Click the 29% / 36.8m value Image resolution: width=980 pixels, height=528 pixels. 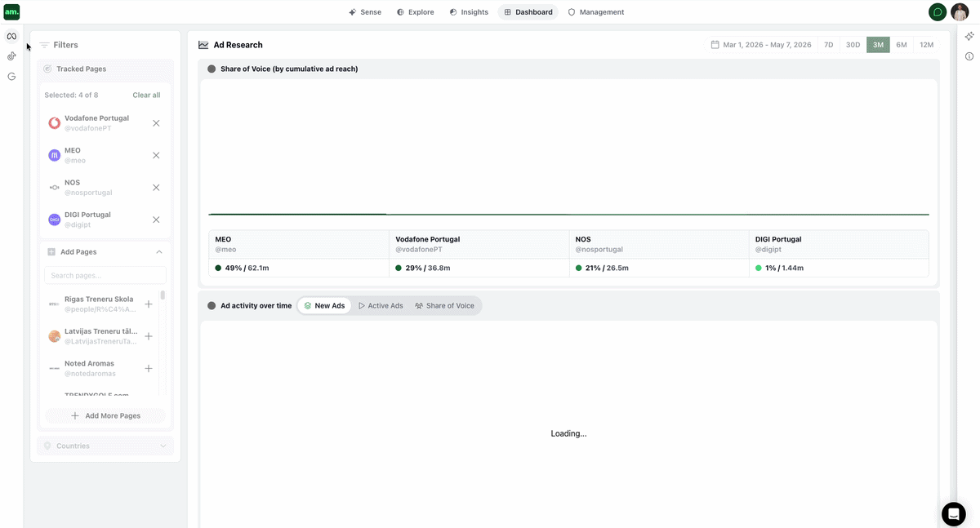pos(428,268)
